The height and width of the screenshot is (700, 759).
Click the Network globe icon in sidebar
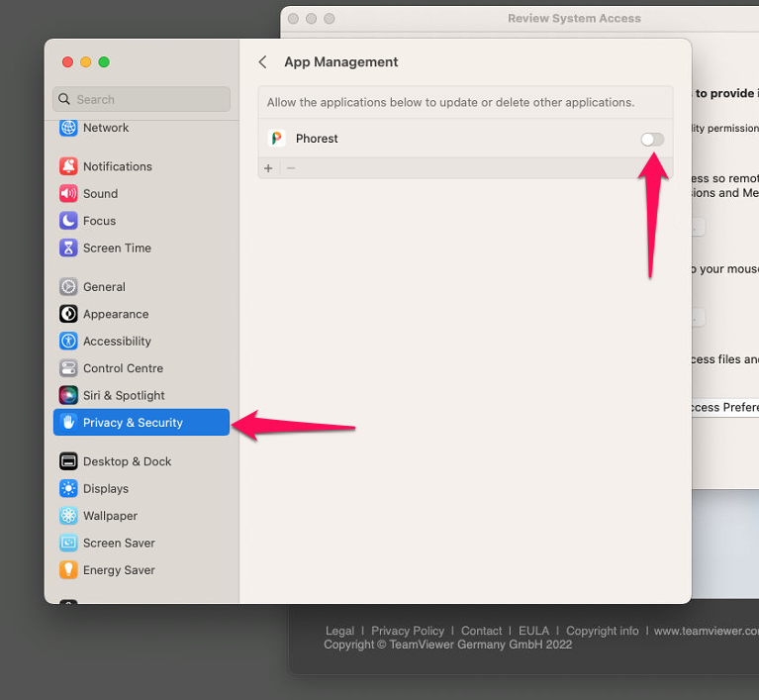pos(68,128)
